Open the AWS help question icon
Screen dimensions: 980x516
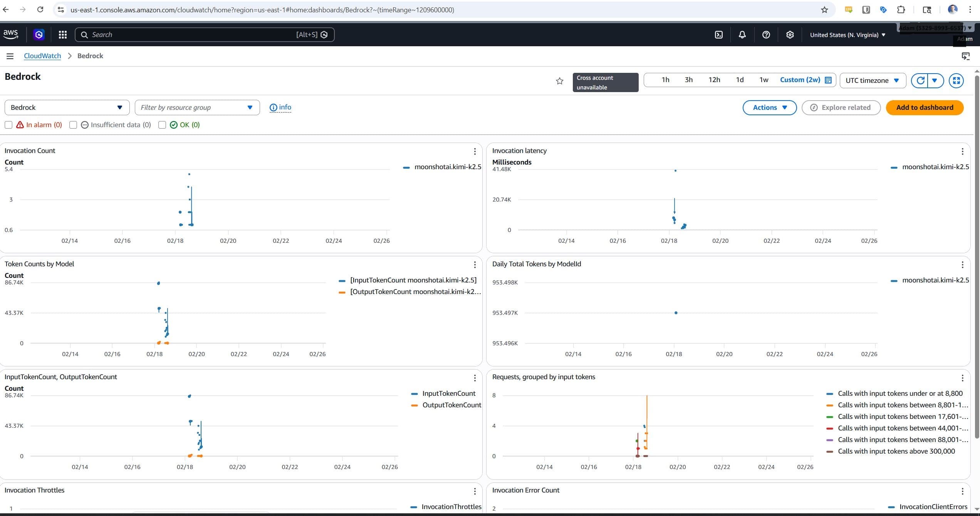point(766,35)
